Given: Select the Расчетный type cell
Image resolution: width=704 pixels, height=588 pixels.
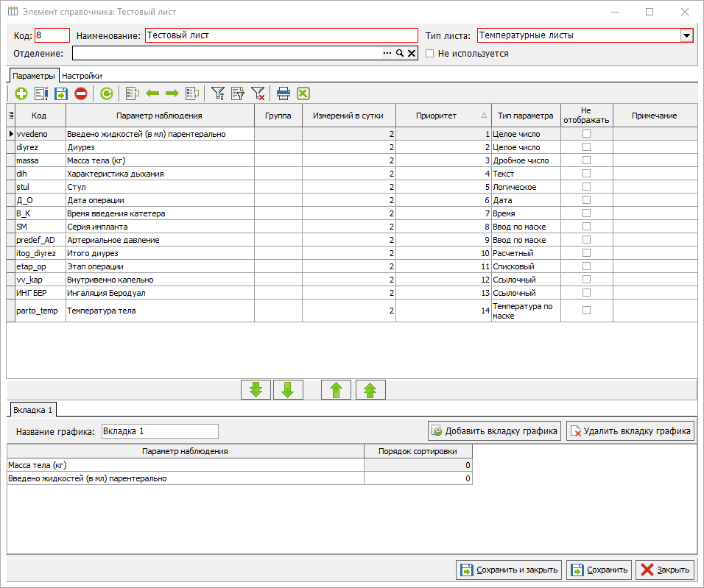Looking at the screenshot, I should [526, 253].
